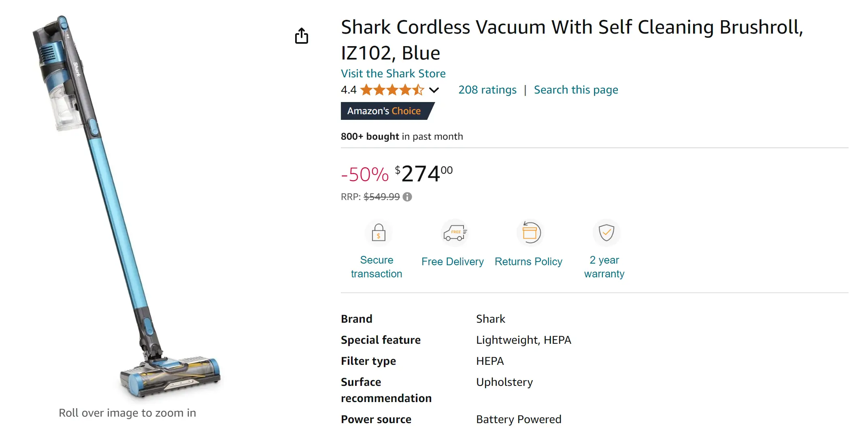The height and width of the screenshot is (430, 868).
Task: Click the Search this page link
Action: click(x=576, y=90)
